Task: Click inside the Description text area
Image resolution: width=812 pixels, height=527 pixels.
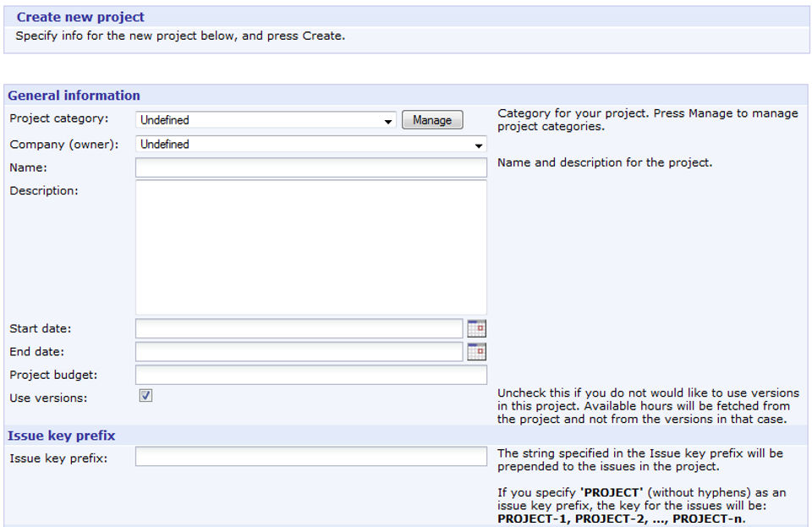Action: [310, 247]
